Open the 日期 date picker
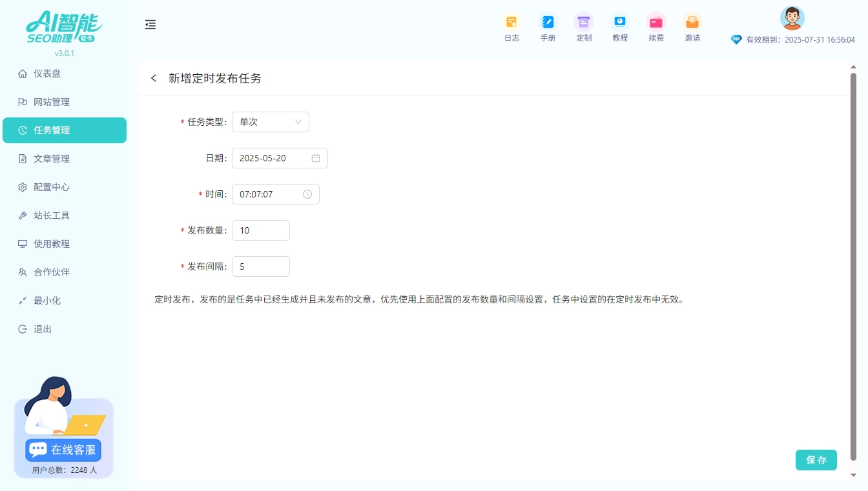 [x=280, y=157]
